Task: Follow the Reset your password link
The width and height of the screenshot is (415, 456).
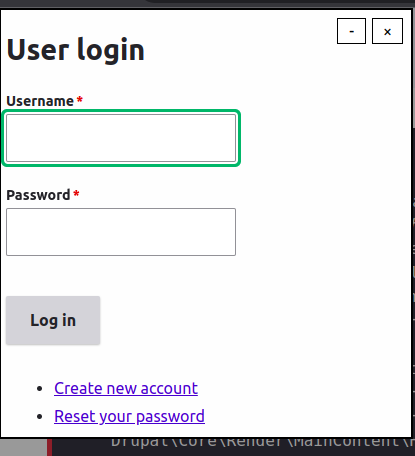Action: 129,416
